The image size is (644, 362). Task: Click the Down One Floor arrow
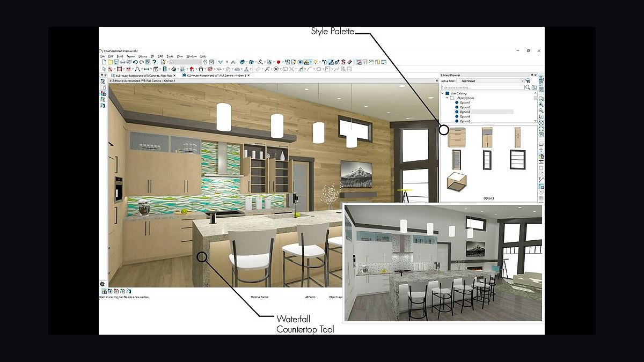click(221, 62)
